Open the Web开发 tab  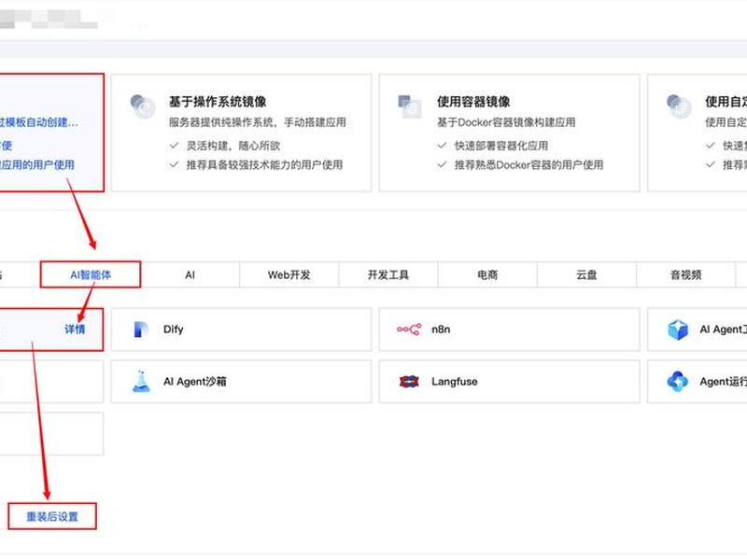tap(289, 274)
